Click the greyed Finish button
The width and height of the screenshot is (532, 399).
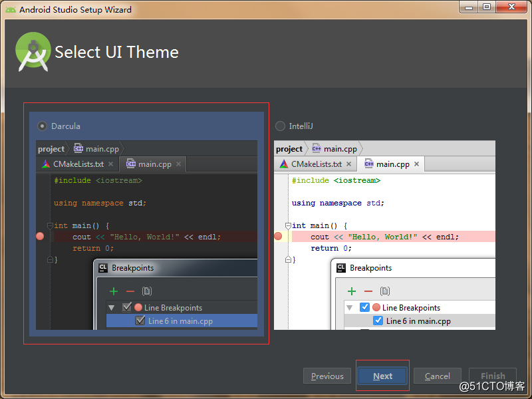[493, 376]
